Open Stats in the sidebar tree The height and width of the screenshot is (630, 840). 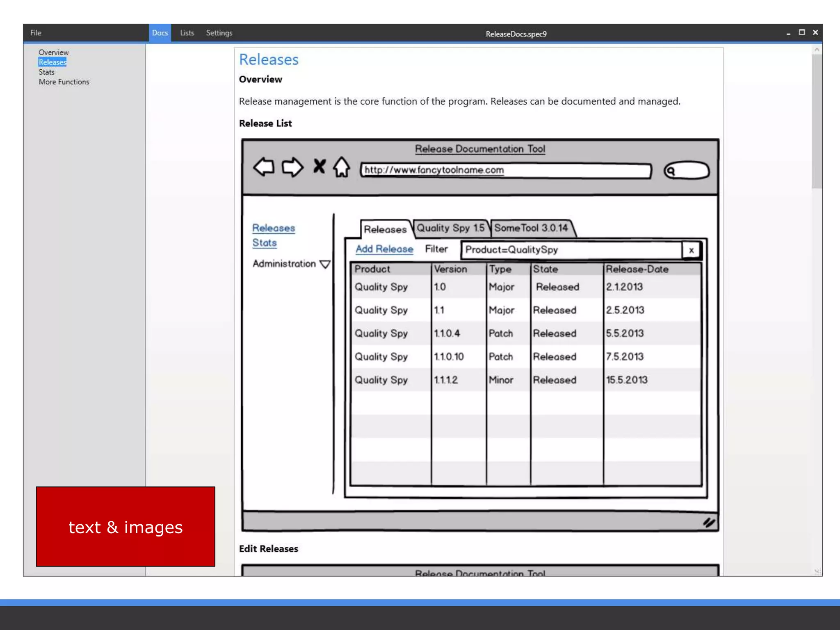46,72
